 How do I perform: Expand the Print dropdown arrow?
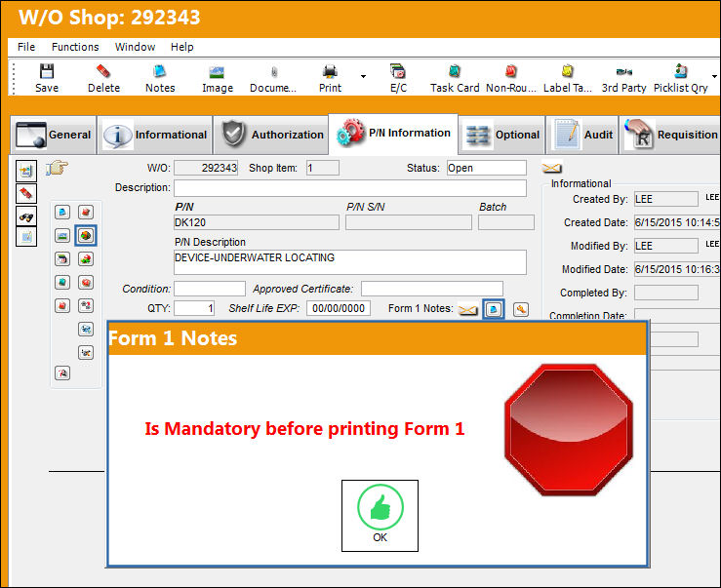pos(363,76)
